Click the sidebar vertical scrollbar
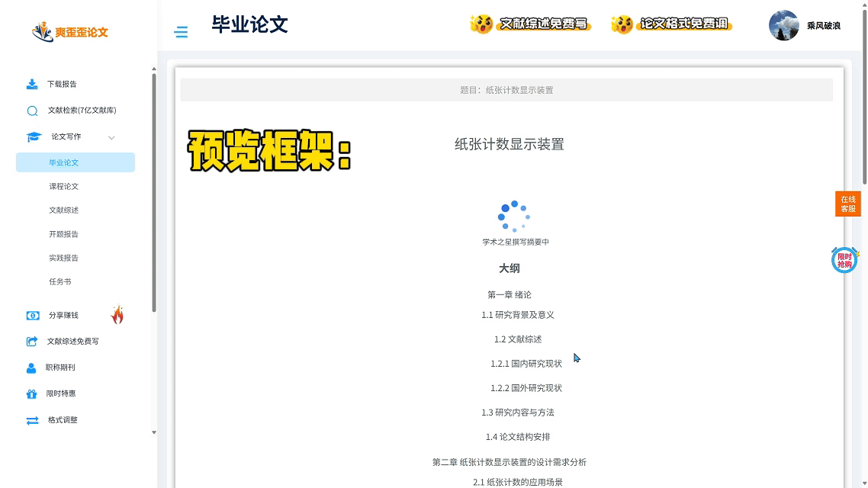Screen dimensions: 868x488 [x=154, y=191]
